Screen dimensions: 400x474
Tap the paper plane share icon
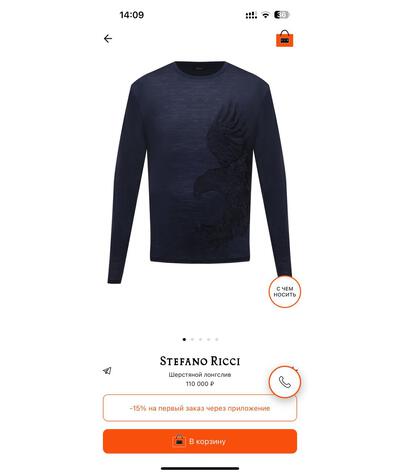107,371
